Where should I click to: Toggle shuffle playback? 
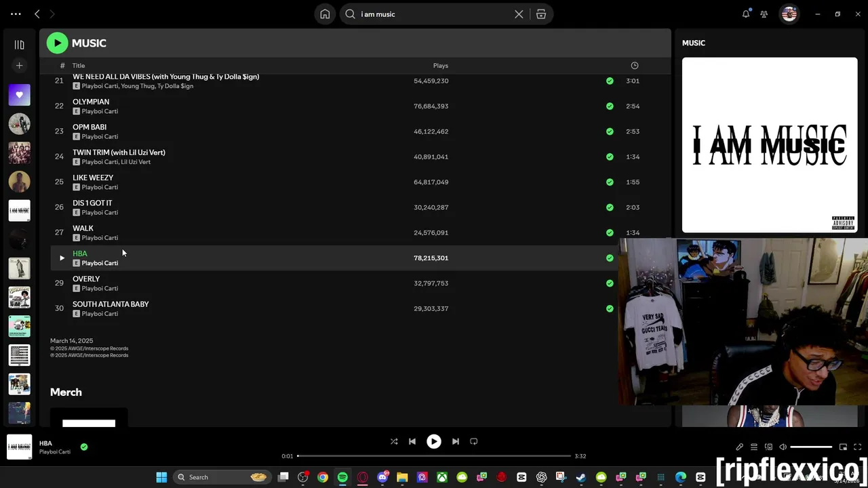coord(394,442)
